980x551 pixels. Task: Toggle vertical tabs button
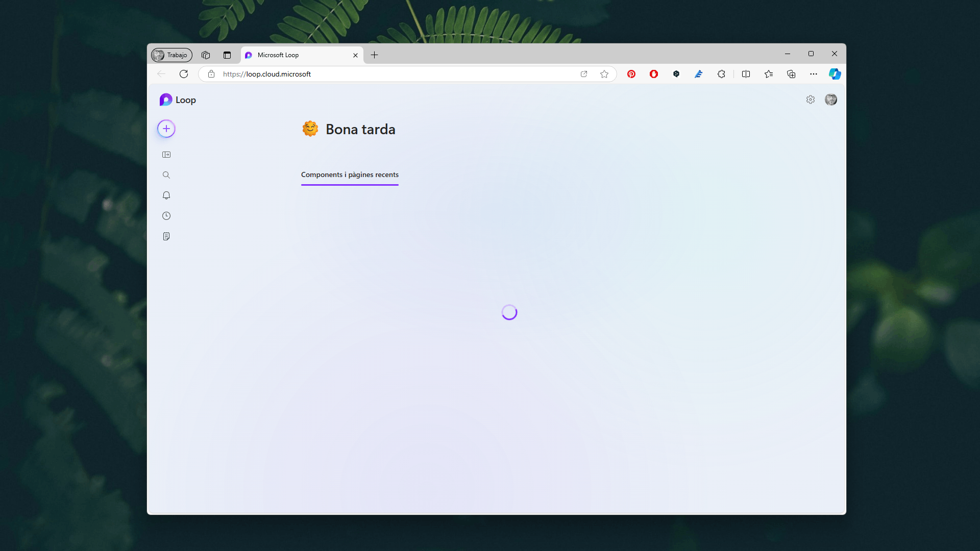pos(227,55)
